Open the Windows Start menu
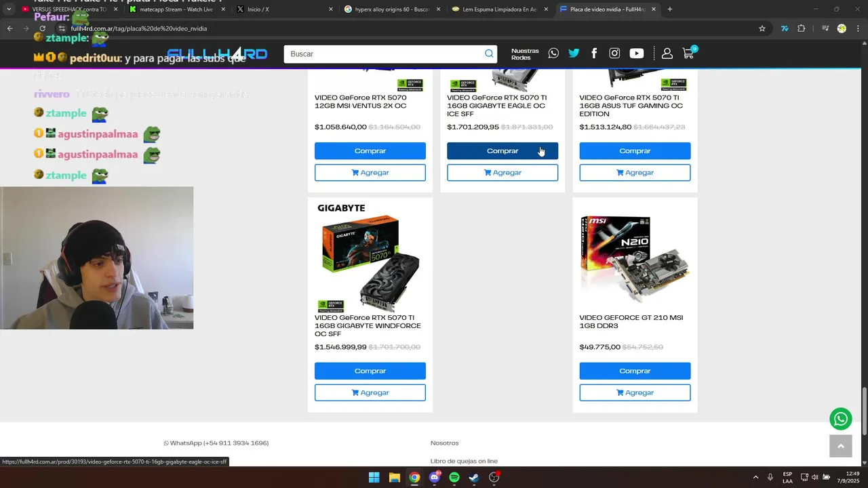 pos(374,477)
